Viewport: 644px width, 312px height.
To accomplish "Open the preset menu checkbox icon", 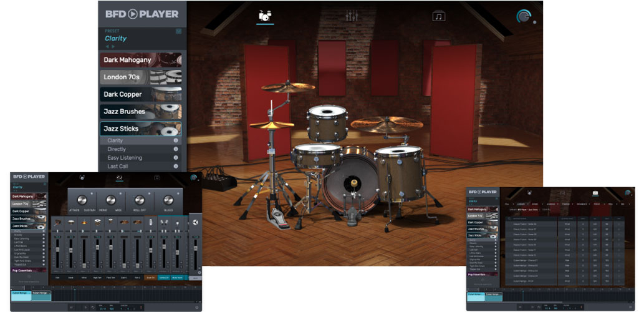I will [178, 31].
